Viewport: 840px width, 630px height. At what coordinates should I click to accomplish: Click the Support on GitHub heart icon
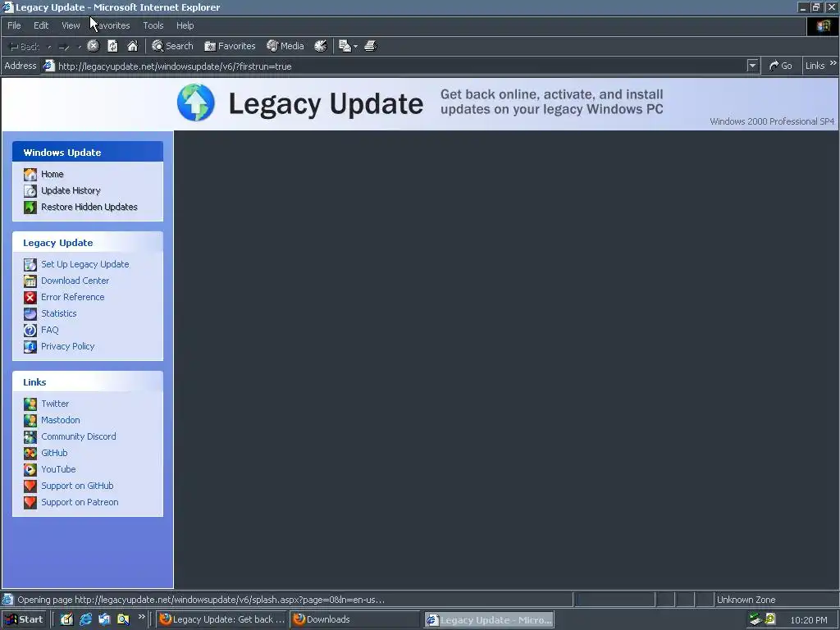pyautogui.click(x=30, y=486)
